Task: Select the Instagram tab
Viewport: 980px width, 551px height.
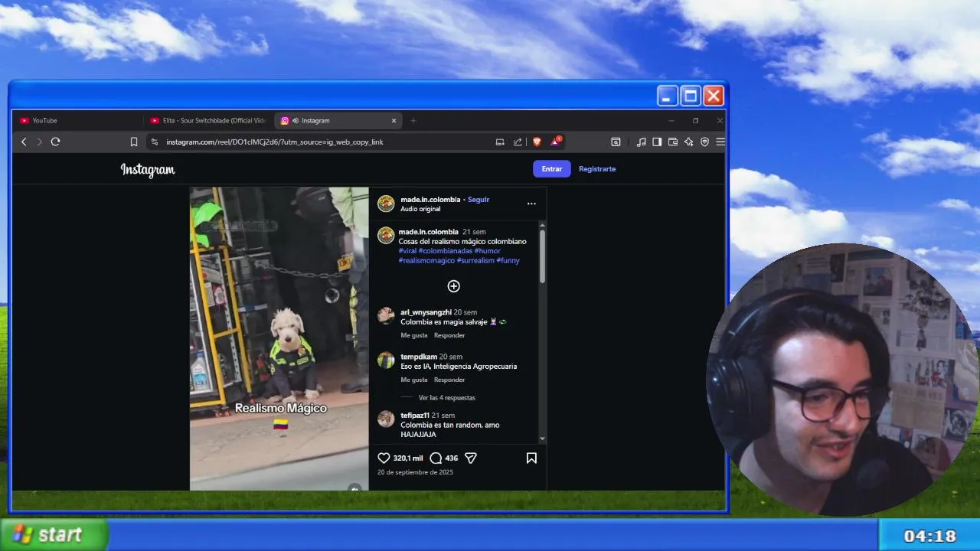Action: coord(337,120)
